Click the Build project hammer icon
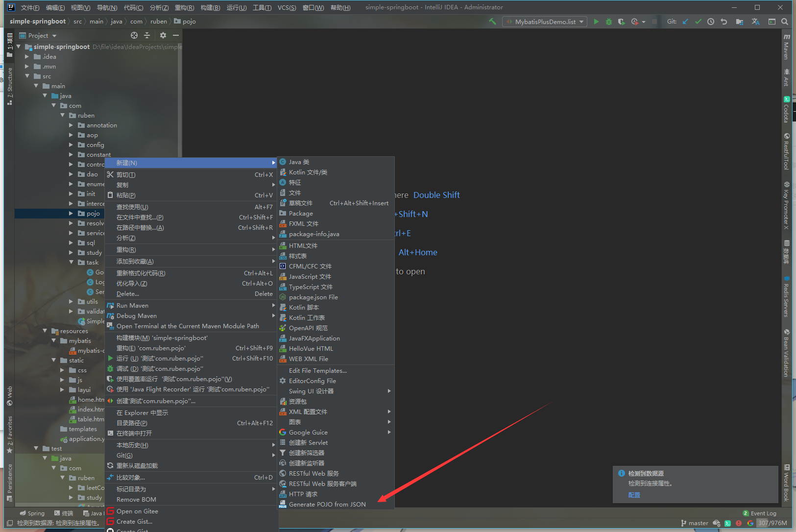This screenshot has width=796, height=532. pyautogui.click(x=493, y=22)
